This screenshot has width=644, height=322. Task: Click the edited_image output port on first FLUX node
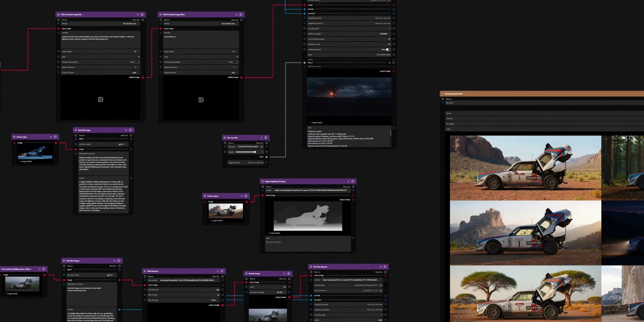click(x=143, y=77)
